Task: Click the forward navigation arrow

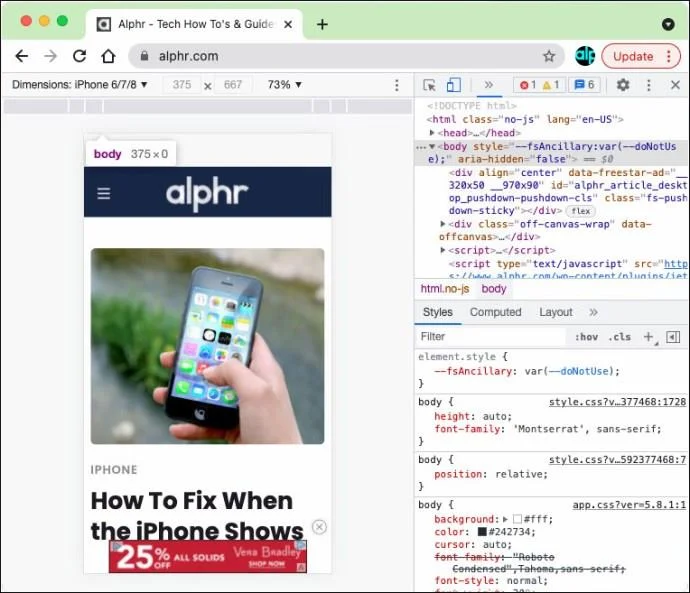Action: tap(51, 56)
